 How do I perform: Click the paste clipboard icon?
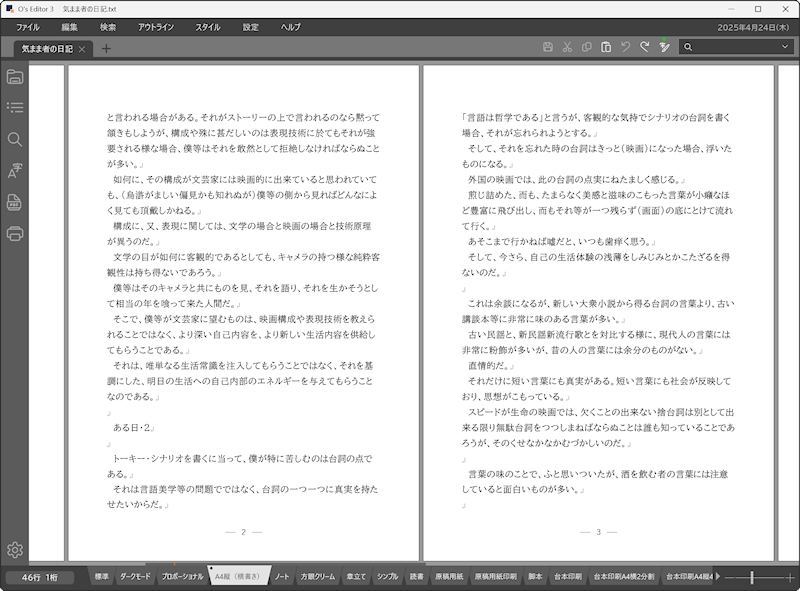tap(606, 47)
